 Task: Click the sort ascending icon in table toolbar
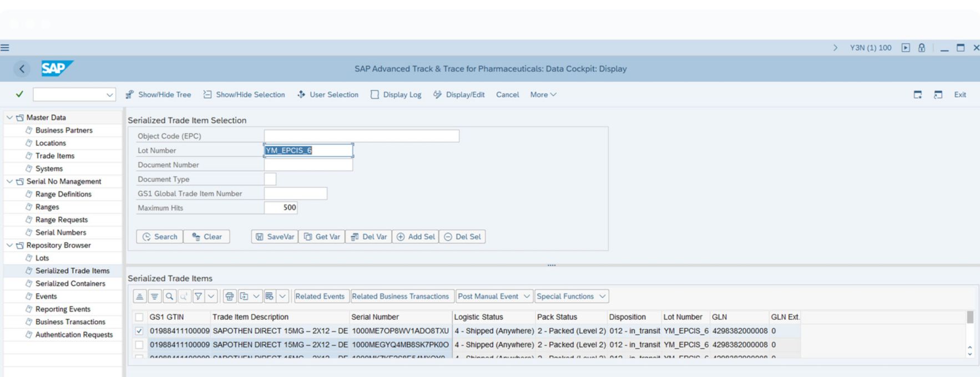pyautogui.click(x=140, y=297)
